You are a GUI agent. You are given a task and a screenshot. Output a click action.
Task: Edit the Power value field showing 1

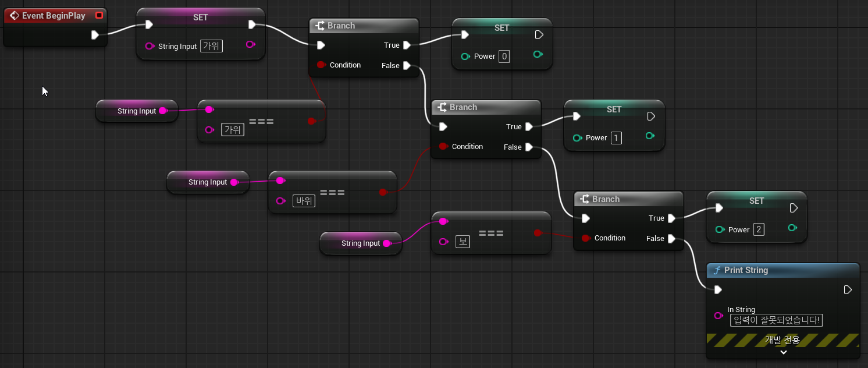(x=616, y=138)
